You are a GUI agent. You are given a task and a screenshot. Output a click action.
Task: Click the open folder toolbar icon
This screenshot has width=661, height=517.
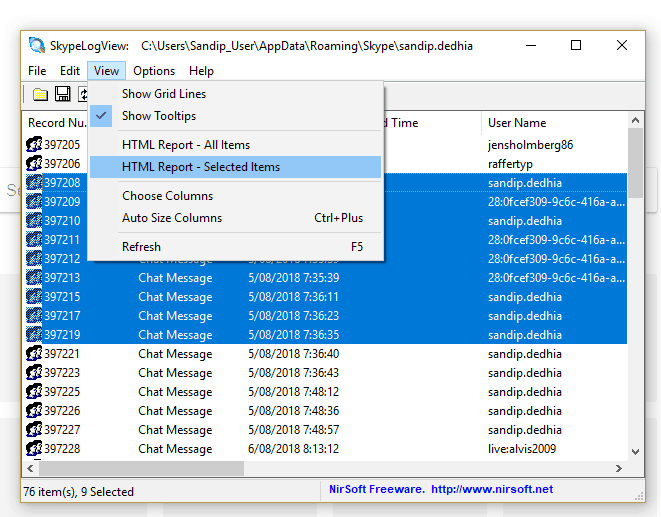[x=40, y=94]
